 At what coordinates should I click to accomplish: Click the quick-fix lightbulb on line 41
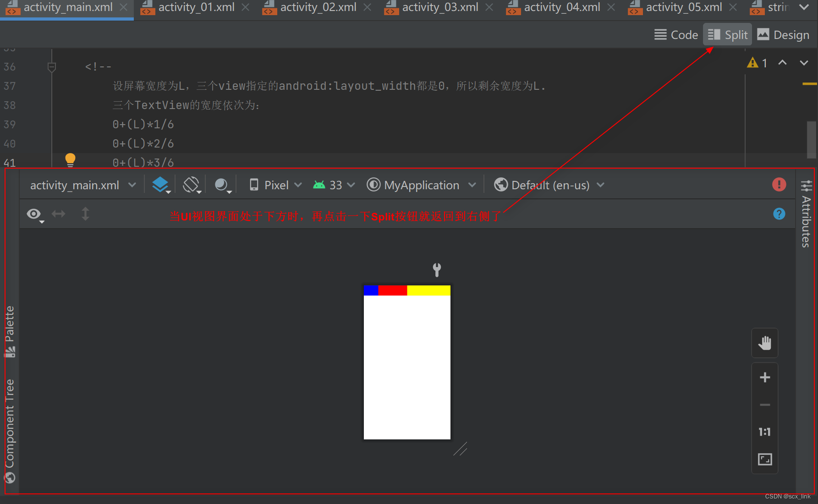pos(70,159)
